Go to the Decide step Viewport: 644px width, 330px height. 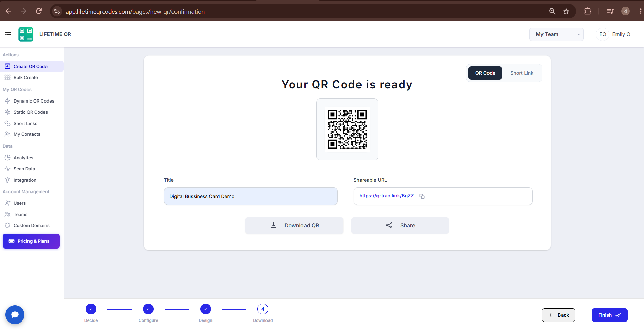[91, 309]
